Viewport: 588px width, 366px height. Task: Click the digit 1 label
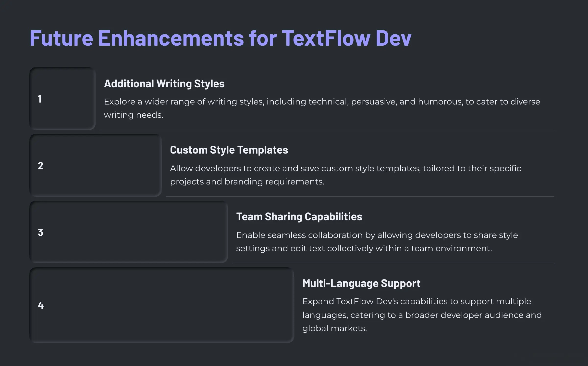tap(40, 99)
